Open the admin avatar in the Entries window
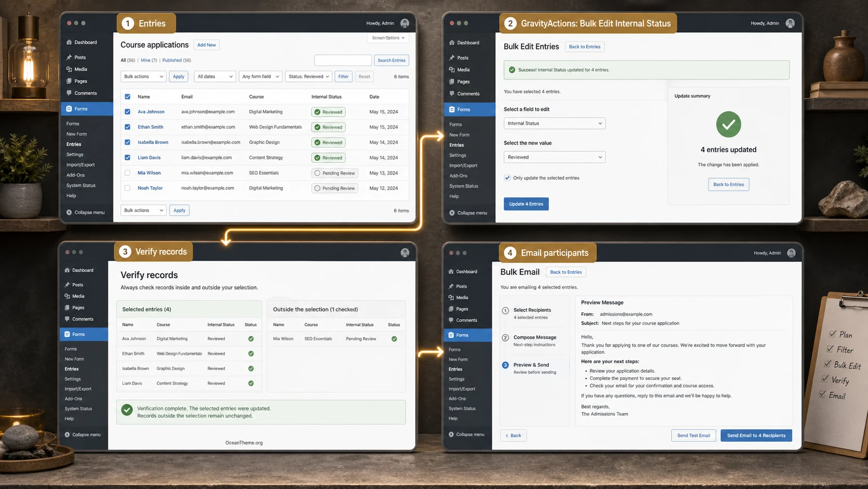 [405, 23]
